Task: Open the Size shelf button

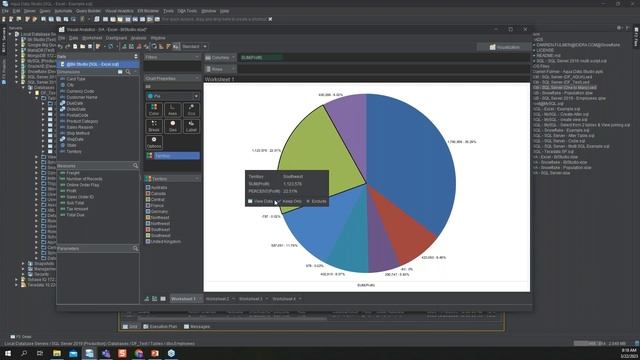Action: coord(191,110)
